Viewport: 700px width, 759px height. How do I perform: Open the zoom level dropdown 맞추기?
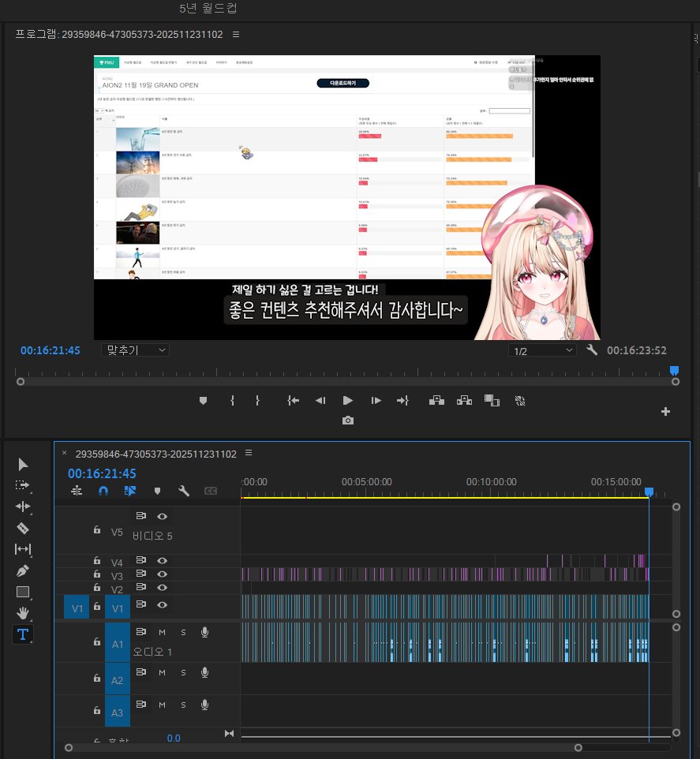tap(135, 350)
